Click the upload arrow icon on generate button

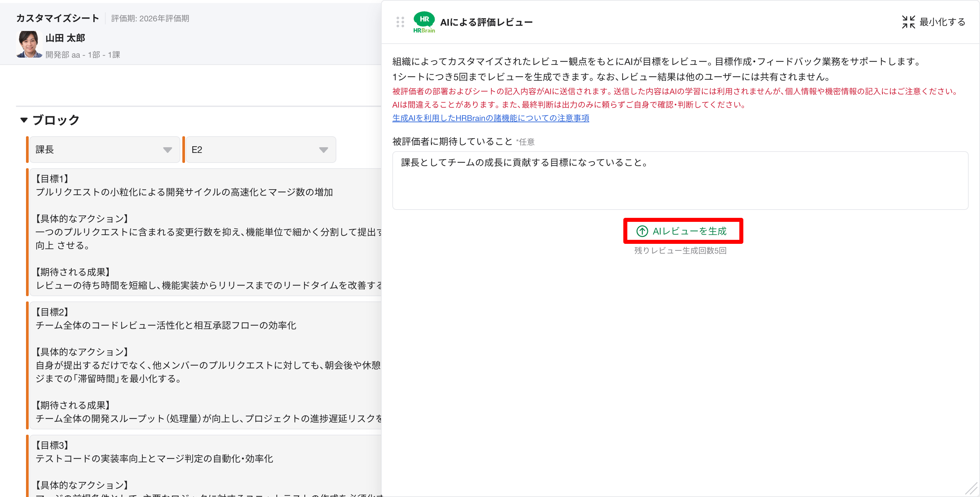[642, 231]
